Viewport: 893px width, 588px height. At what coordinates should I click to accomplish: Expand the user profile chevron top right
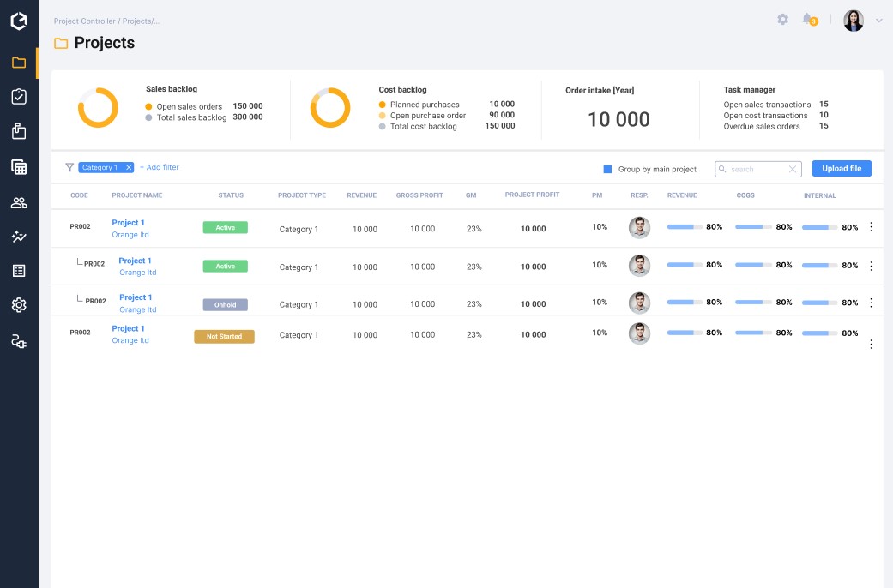point(878,20)
